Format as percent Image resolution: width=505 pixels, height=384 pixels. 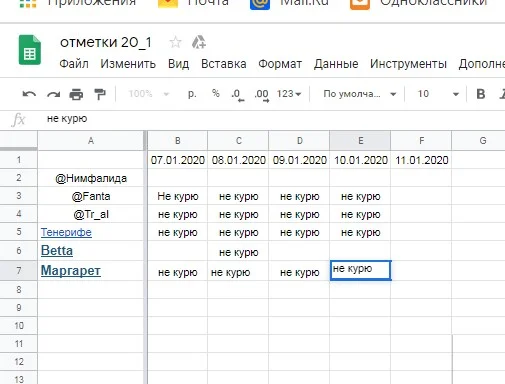pyautogui.click(x=216, y=94)
